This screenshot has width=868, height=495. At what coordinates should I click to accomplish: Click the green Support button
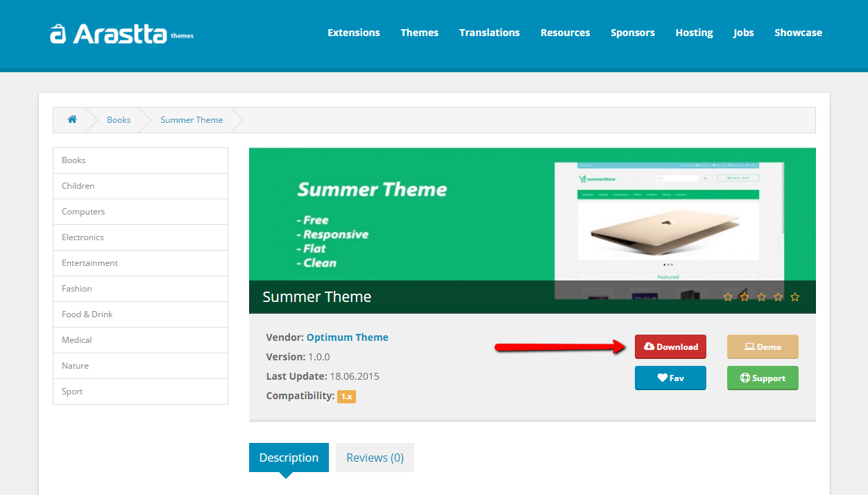pos(763,378)
